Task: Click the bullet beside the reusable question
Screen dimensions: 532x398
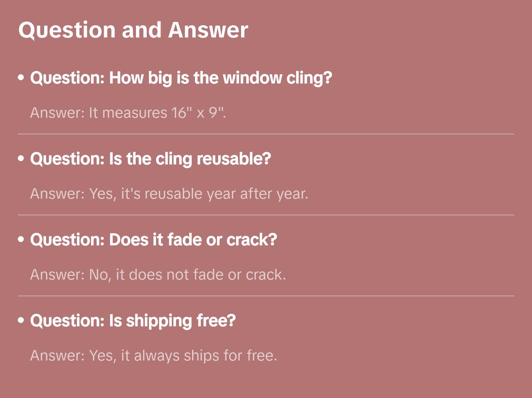Action: [x=21, y=159]
